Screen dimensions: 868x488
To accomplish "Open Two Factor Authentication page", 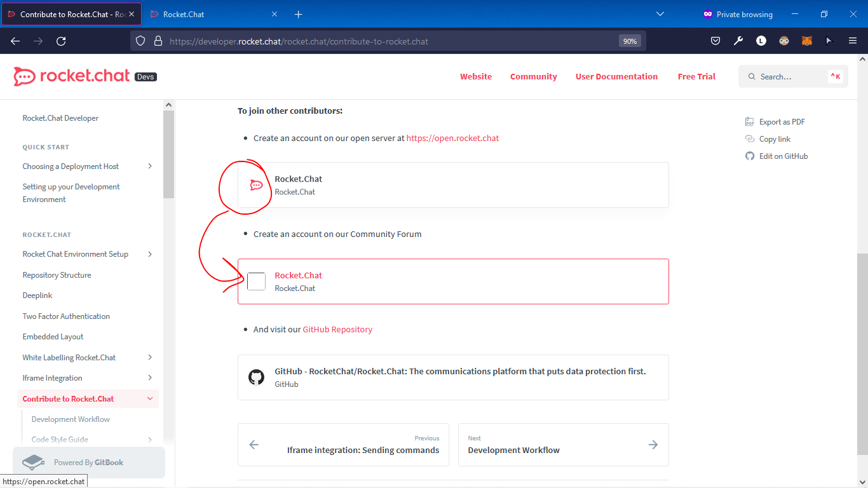I will click(66, 316).
